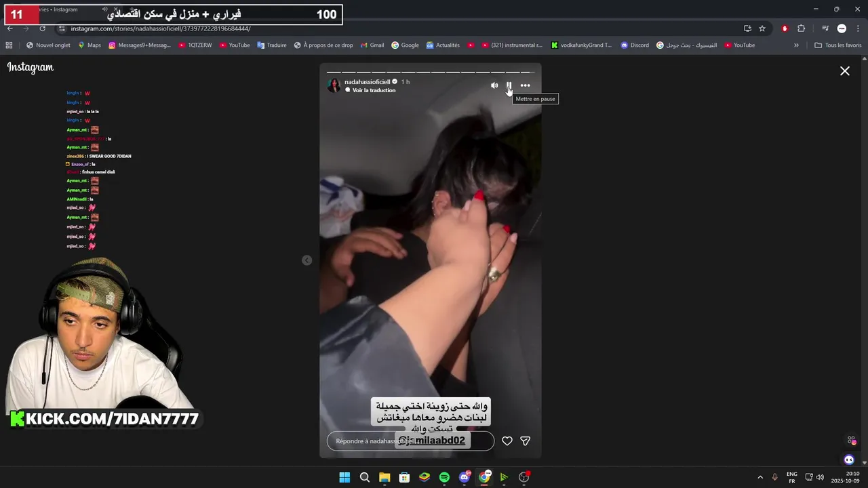The height and width of the screenshot is (488, 868).
Task: Go forward in browser history
Action: [x=26, y=28]
